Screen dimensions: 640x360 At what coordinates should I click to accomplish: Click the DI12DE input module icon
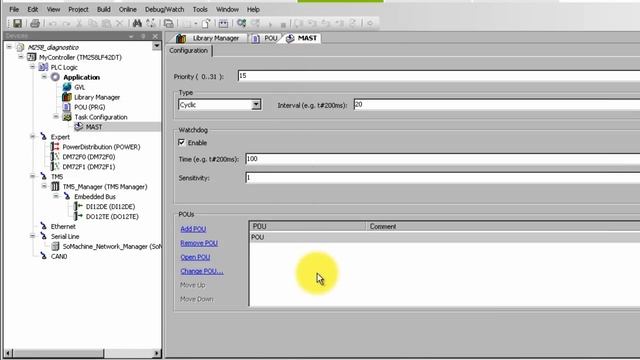(78, 207)
